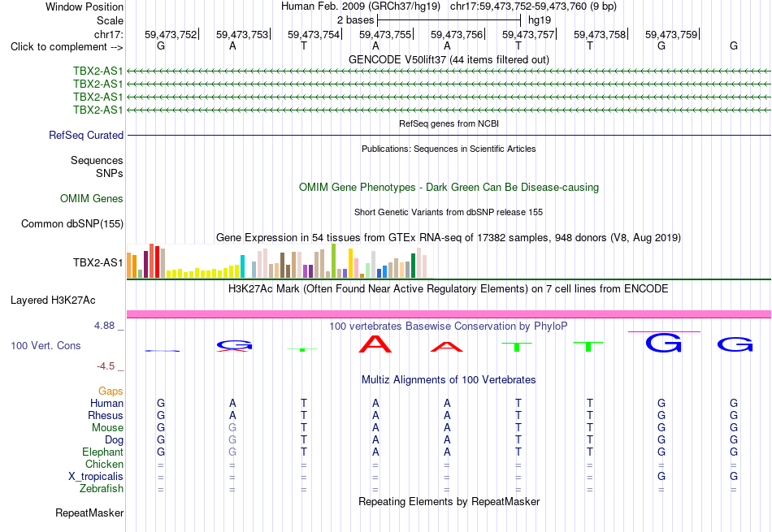Click the -4.5 PhyloP lower scale value
772x532 pixels.
point(106,366)
